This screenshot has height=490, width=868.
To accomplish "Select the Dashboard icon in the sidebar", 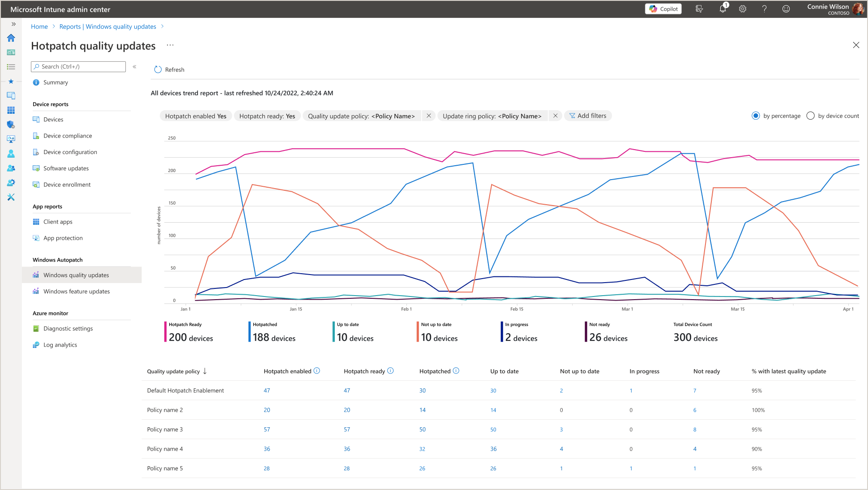I will tap(11, 52).
